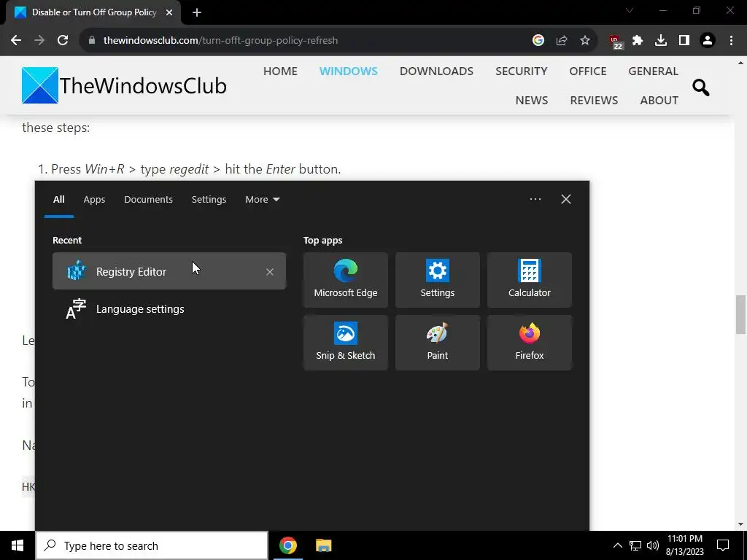
Task: Open the notification center icon
Action: pyautogui.click(x=723, y=545)
